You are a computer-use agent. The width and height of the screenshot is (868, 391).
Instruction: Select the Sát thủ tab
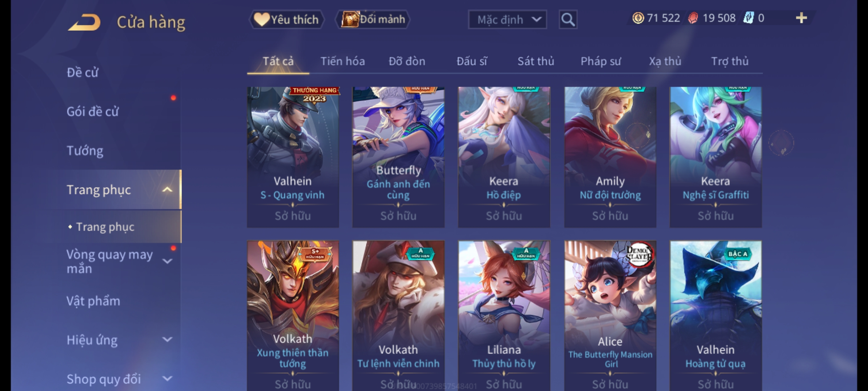pyautogui.click(x=536, y=61)
